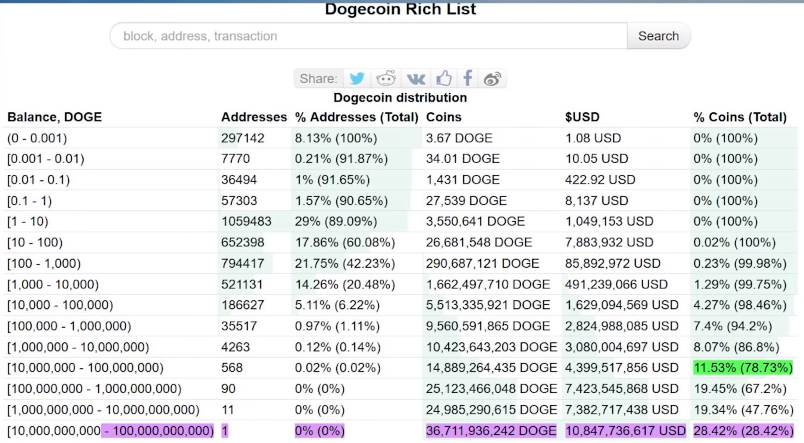Click the 14,889,264,435 DOGE coins cell
This screenshot has width=804, height=443.
(x=491, y=368)
